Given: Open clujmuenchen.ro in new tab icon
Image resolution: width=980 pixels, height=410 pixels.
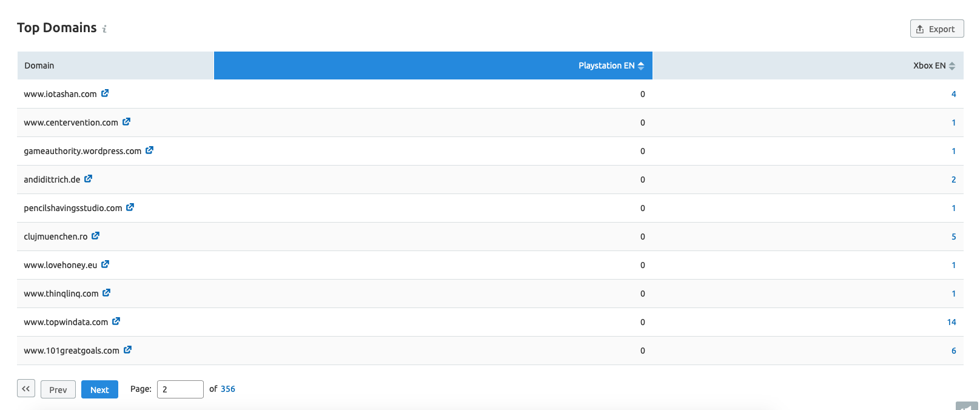Looking at the screenshot, I should (x=95, y=236).
